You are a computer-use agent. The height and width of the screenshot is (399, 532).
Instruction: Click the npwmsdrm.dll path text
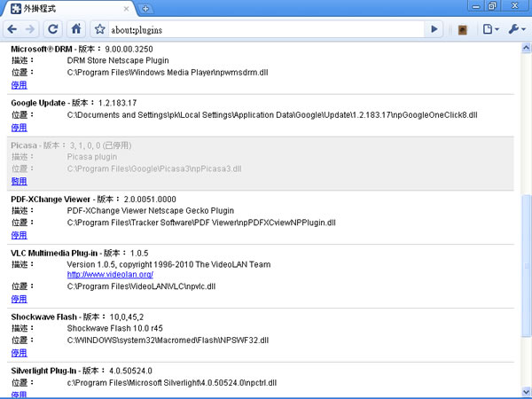click(168, 73)
